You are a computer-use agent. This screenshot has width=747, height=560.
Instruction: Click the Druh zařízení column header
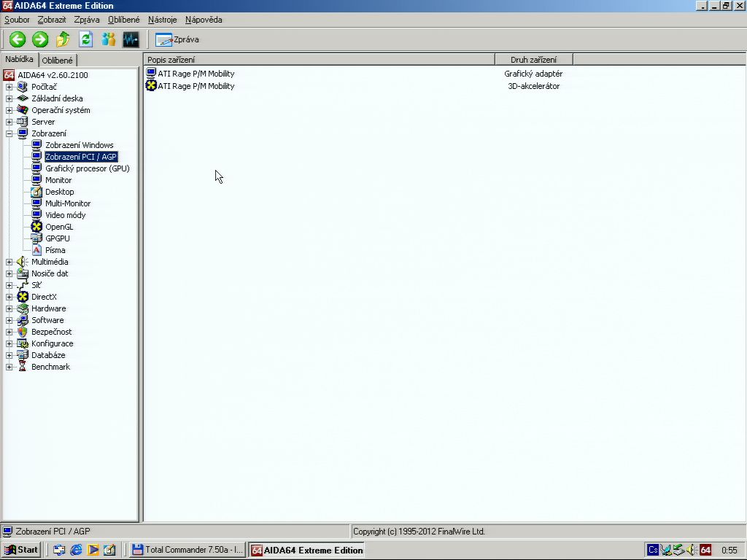tap(533, 60)
